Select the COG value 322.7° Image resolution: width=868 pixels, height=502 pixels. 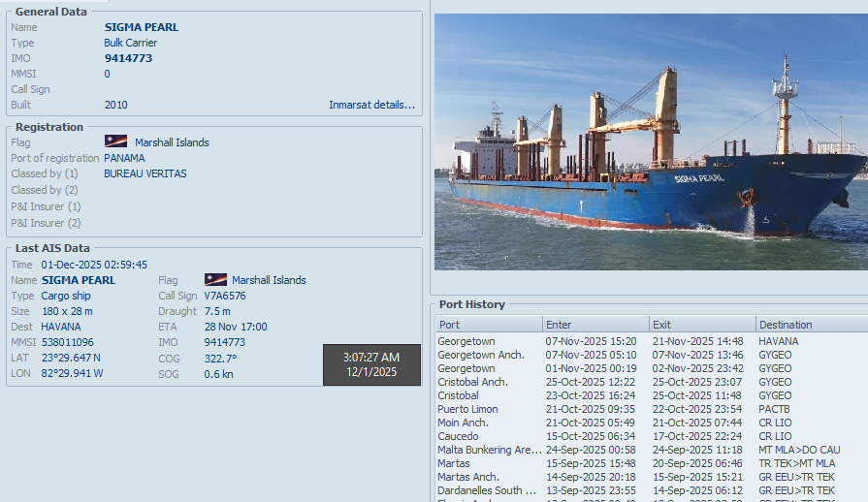[x=220, y=359]
